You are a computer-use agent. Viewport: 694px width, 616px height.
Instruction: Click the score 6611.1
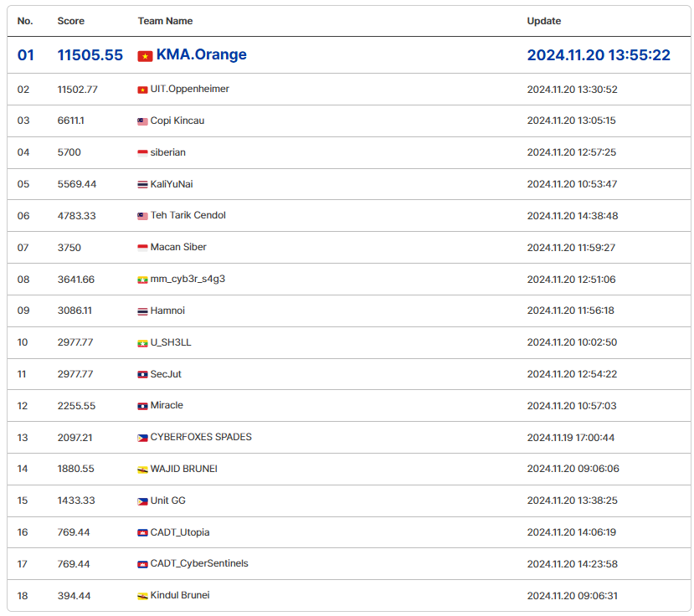pyautogui.click(x=71, y=121)
